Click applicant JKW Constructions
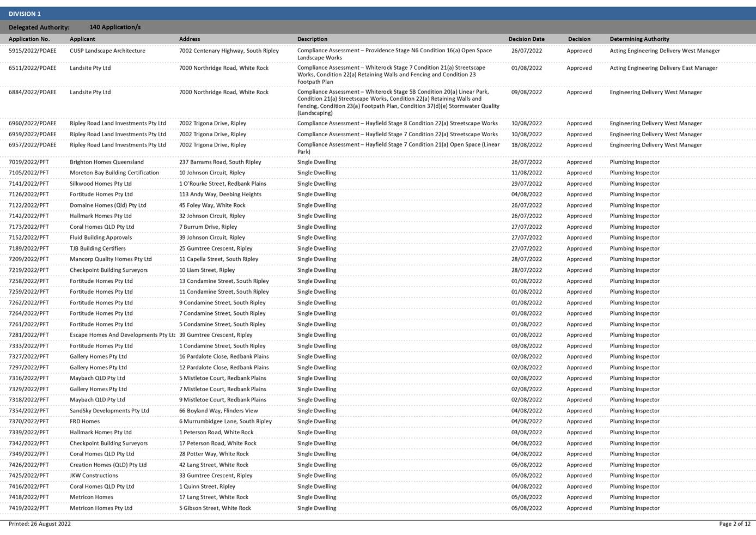756x535 pixels. tap(94, 476)
